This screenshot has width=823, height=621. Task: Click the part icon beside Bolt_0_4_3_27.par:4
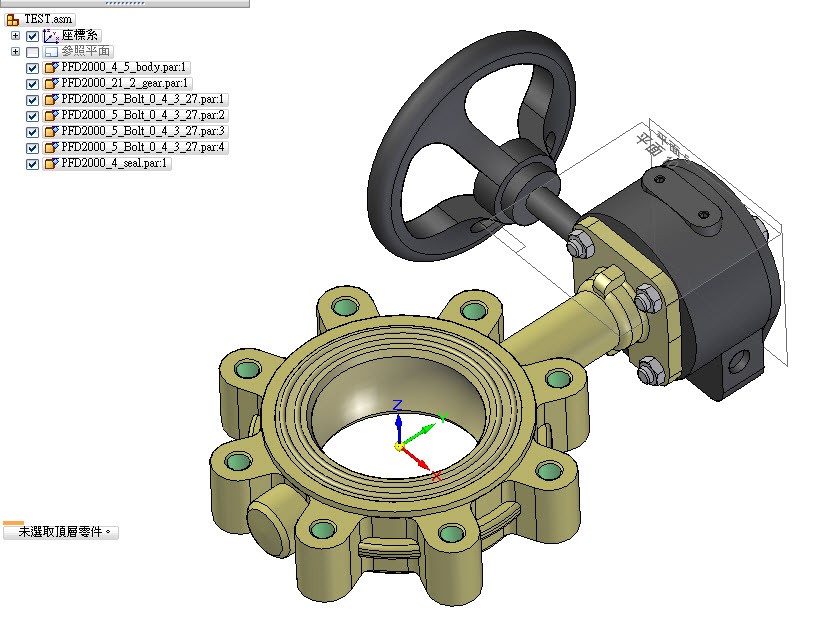tap(51, 148)
